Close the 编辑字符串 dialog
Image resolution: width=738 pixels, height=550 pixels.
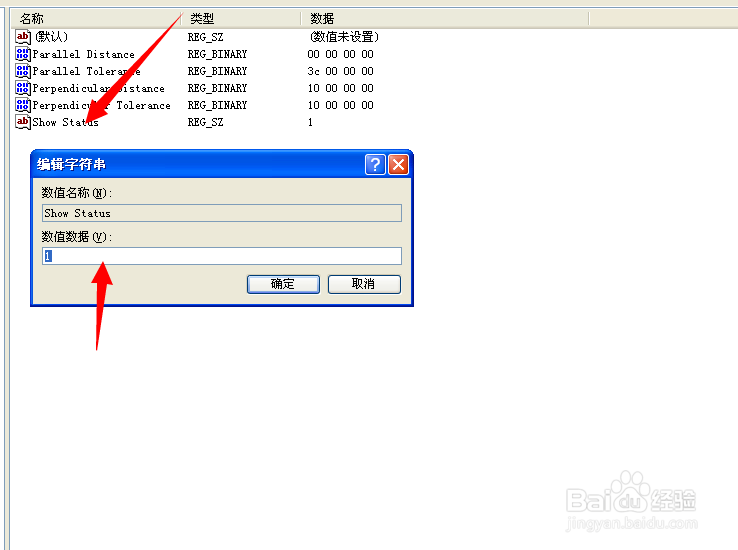(x=398, y=165)
